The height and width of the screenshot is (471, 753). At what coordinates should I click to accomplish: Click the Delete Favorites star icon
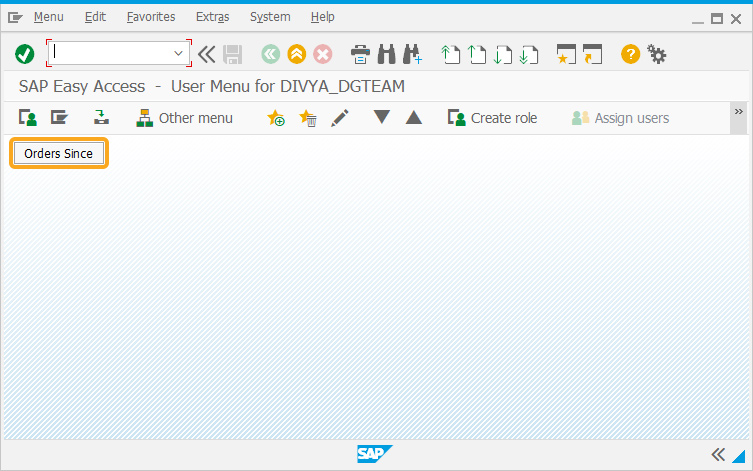[308, 118]
